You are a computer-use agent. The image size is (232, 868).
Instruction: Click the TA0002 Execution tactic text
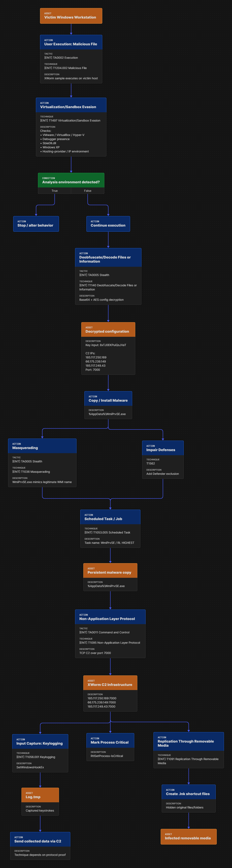61,58
